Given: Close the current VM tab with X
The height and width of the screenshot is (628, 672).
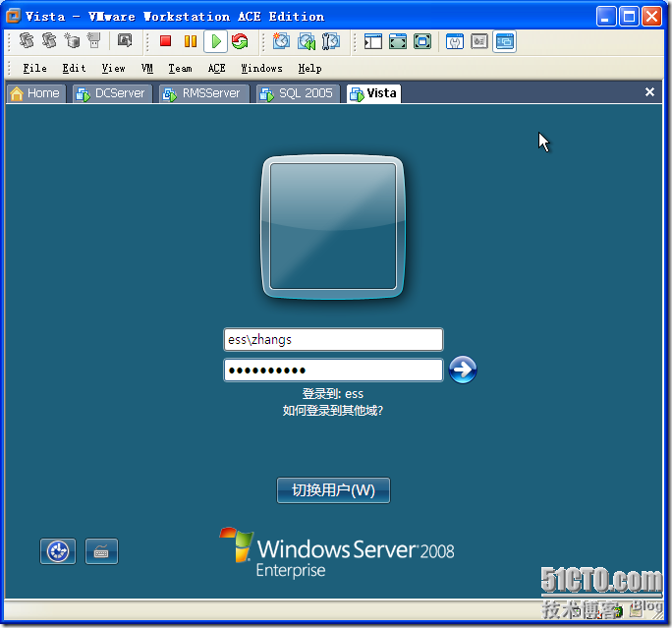Looking at the screenshot, I should click(x=649, y=91).
